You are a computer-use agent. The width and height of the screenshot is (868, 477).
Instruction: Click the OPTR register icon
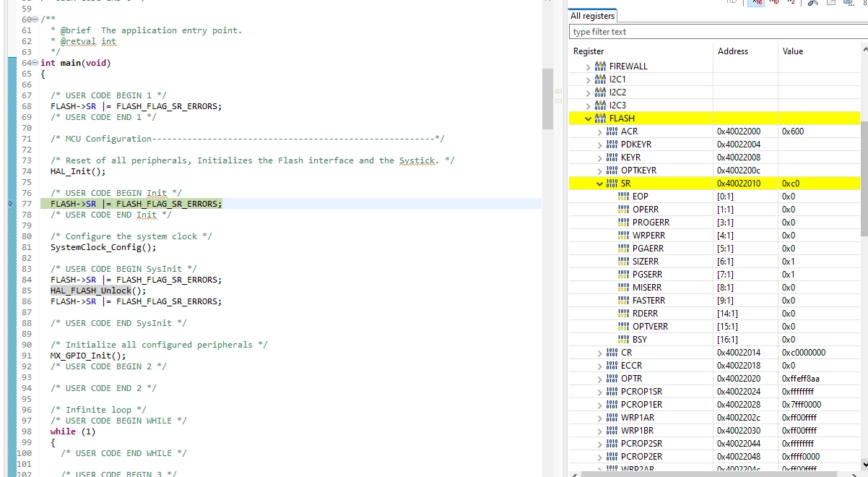[x=612, y=379]
